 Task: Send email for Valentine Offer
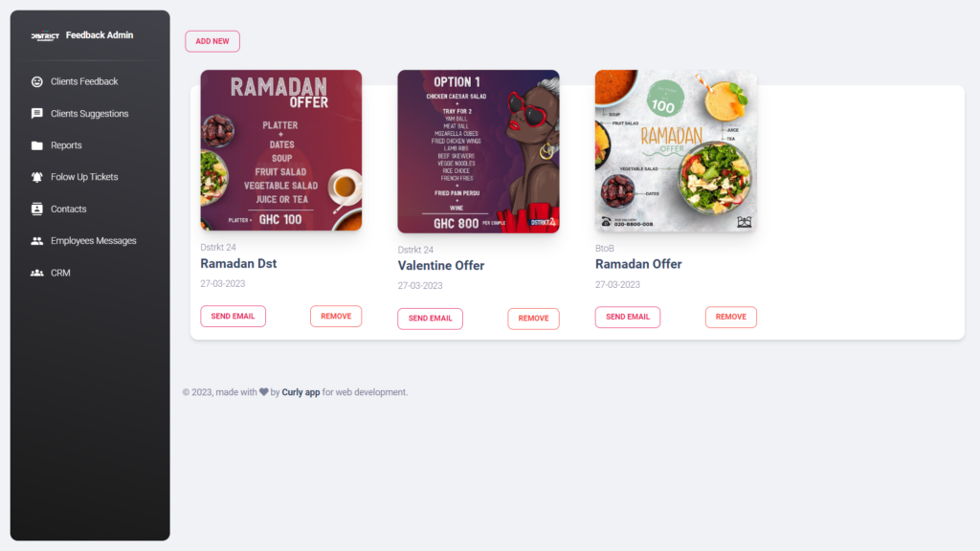pos(430,319)
